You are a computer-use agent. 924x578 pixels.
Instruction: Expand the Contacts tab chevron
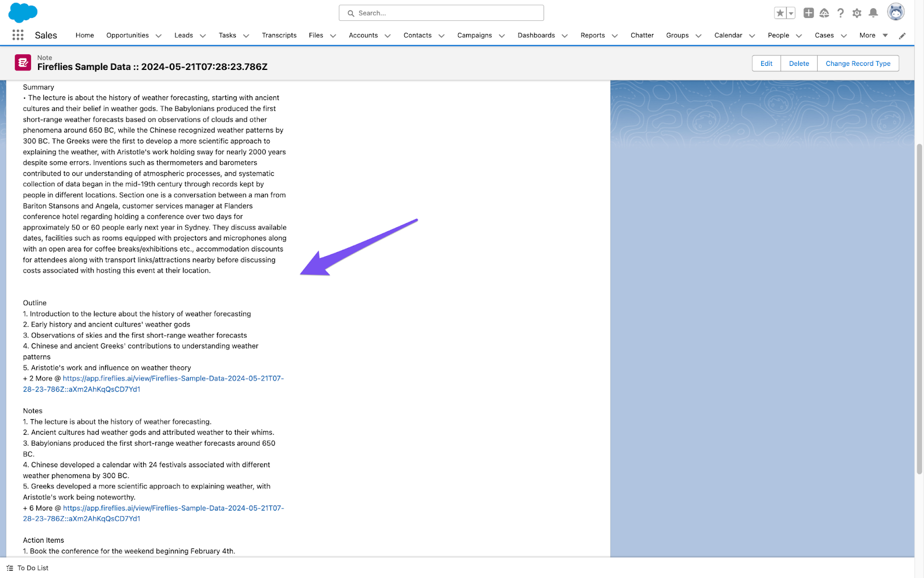click(442, 36)
